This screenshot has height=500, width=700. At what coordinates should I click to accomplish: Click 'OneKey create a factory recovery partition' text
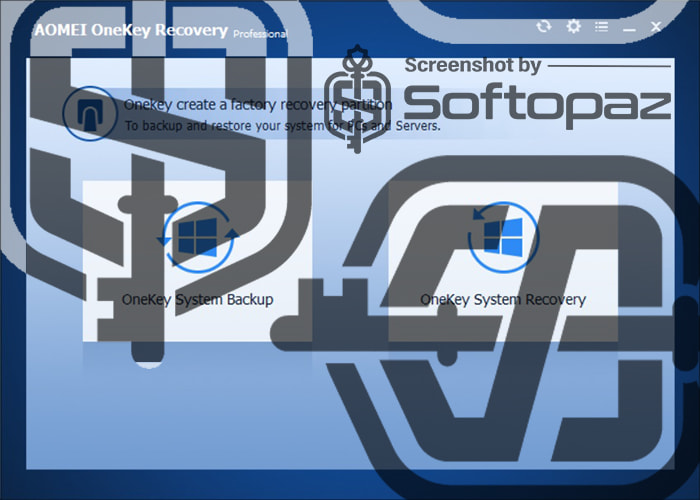[x=258, y=104]
